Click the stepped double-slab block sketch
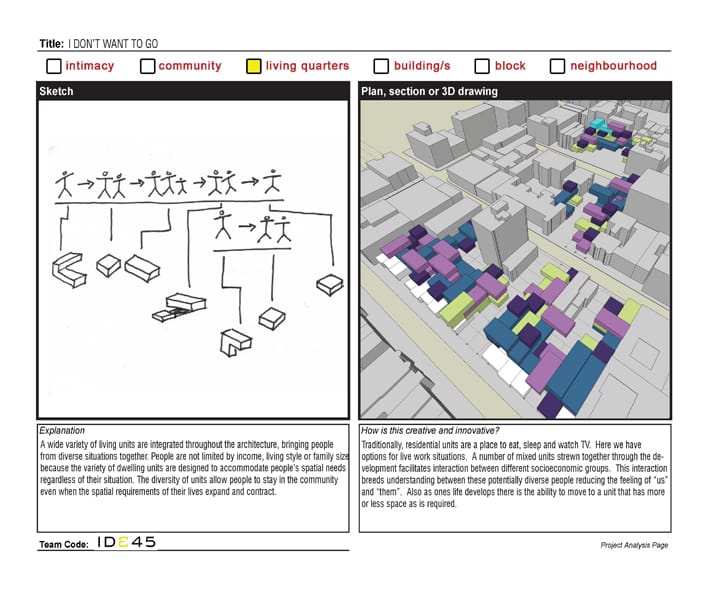708x600 pixels. (180, 307)
